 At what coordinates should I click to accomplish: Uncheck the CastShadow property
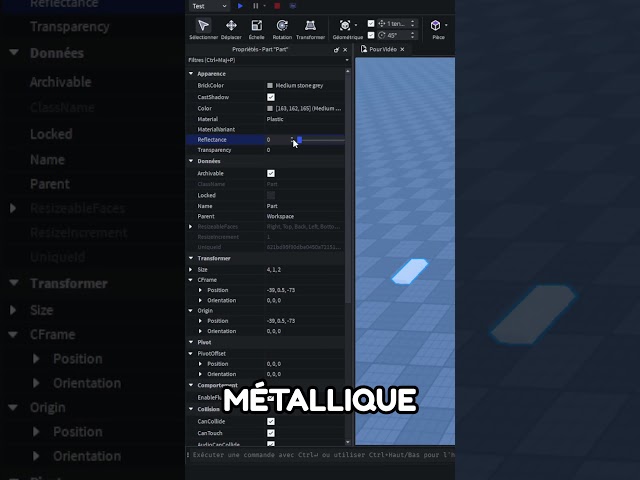pyautogui.click(x=271, y=97)
